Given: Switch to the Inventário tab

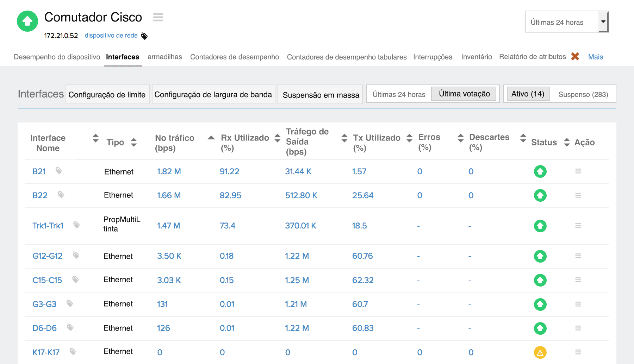Looking at the screenshot, I should (x=476, y=57).
